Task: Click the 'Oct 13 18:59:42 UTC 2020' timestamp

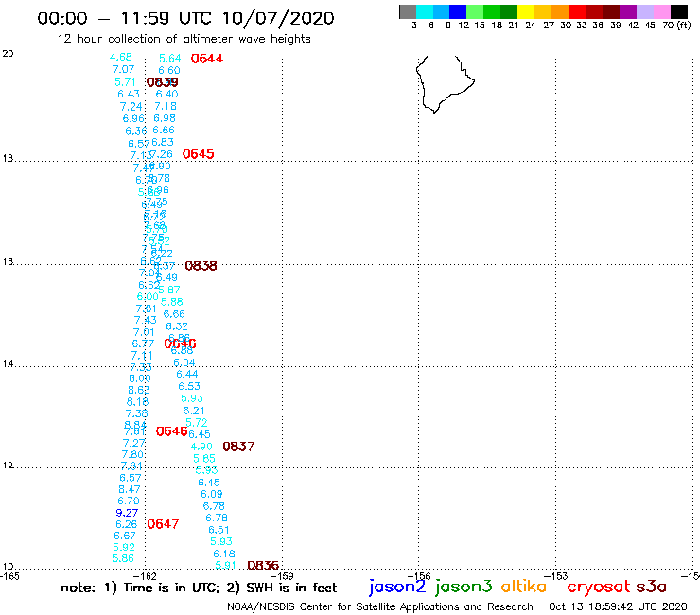Action: 618,606
